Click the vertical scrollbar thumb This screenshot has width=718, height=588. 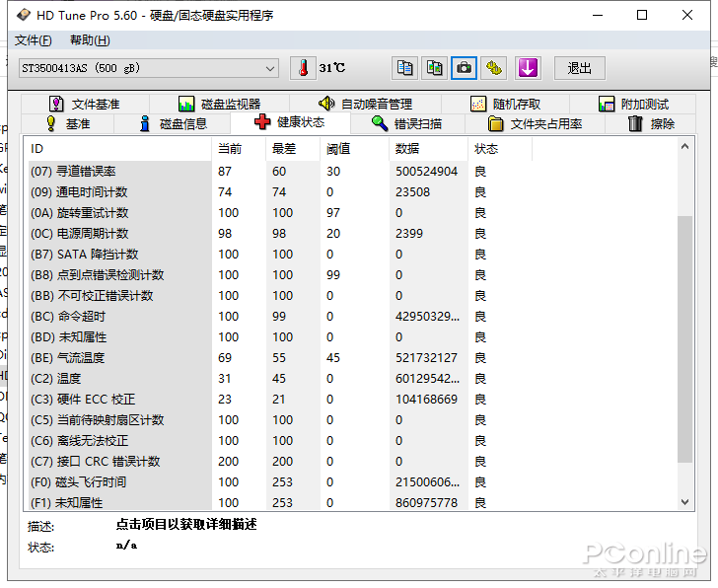click(685, 338)
